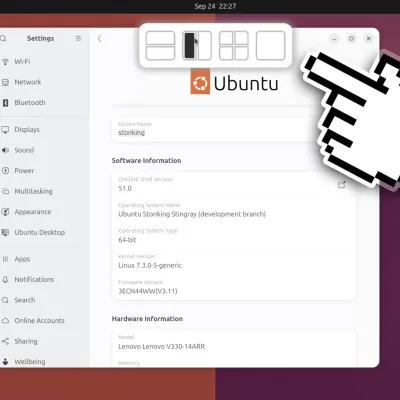The width and height of the screenshot is (400, 400).
Task: Click kernel version Linux 7.3.0-5-generic
Action: coord(150,266)
